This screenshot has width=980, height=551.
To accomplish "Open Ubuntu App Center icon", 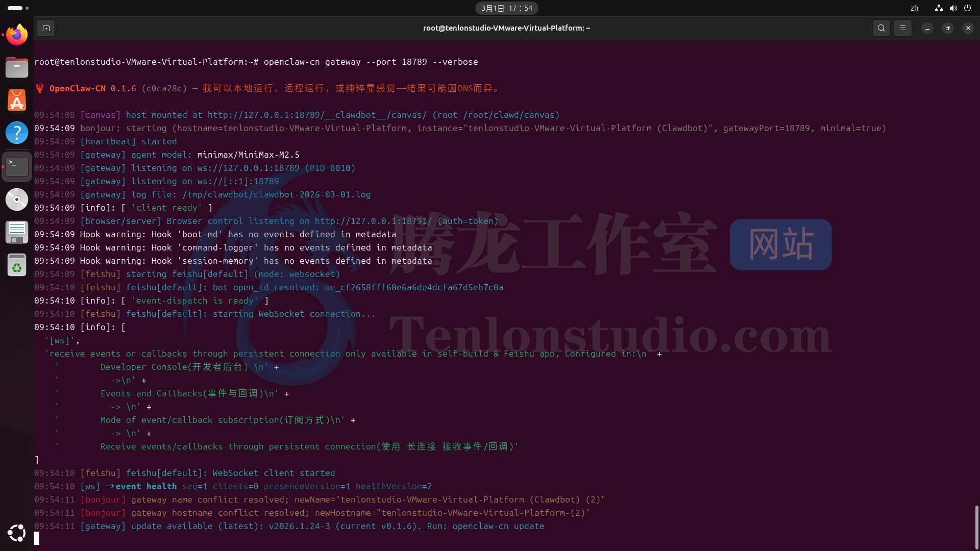I will 17,100.
